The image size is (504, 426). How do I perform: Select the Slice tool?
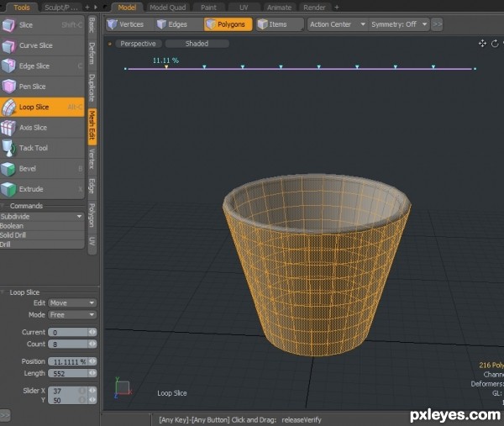[42, 25]
